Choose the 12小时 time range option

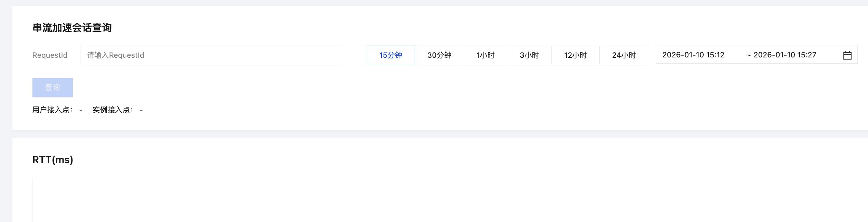(x=575, y=55)
